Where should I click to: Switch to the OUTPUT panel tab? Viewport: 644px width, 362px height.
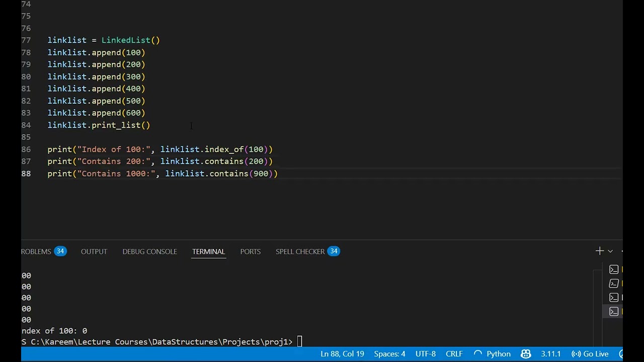[x=94, y=251]
